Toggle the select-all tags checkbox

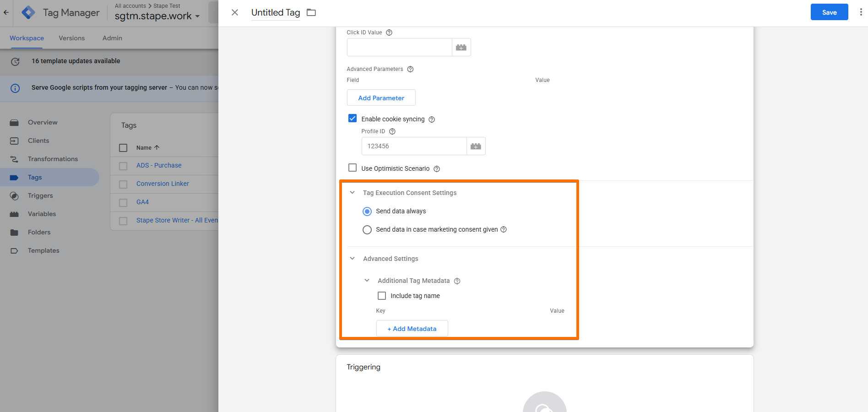[x=123, y=148]
